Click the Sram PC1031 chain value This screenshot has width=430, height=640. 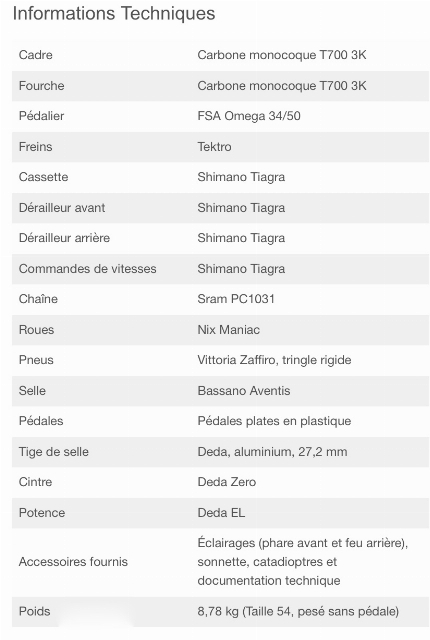pyautogui.click(x=236, y=299)
